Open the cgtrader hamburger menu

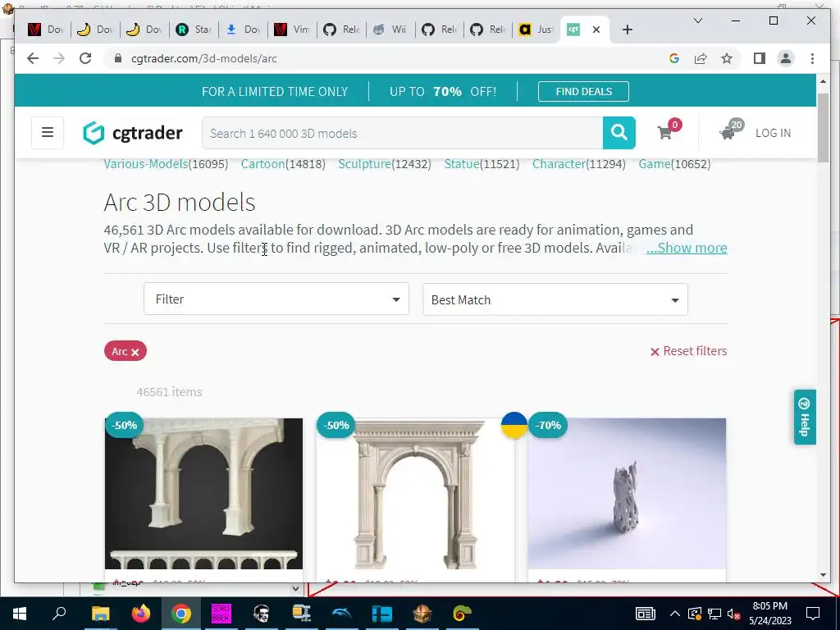coord(47,132)
